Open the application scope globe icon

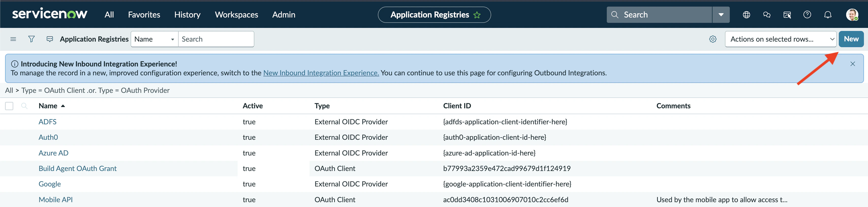point(746,14)
